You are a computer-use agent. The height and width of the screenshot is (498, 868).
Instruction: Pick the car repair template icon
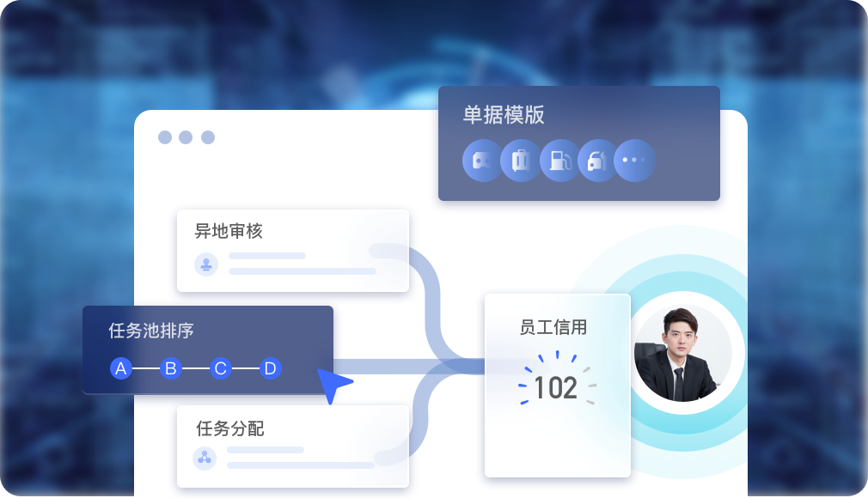point(597,161)
